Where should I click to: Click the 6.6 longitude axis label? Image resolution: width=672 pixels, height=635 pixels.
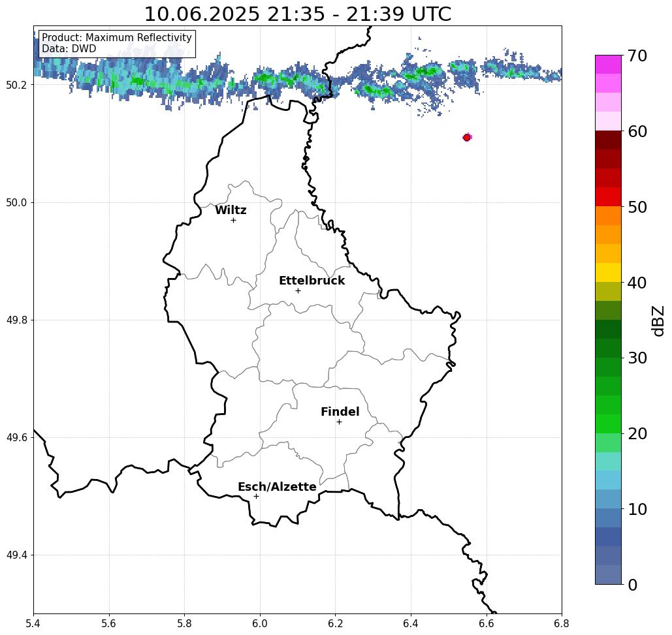tap(487, 624)
